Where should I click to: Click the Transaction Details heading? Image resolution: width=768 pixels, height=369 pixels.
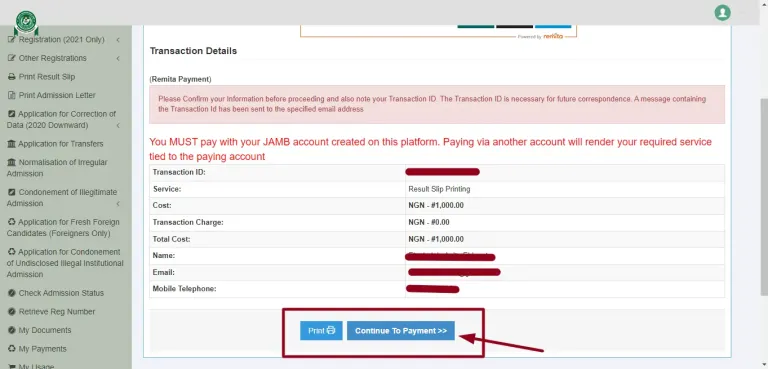pos(193,51)
